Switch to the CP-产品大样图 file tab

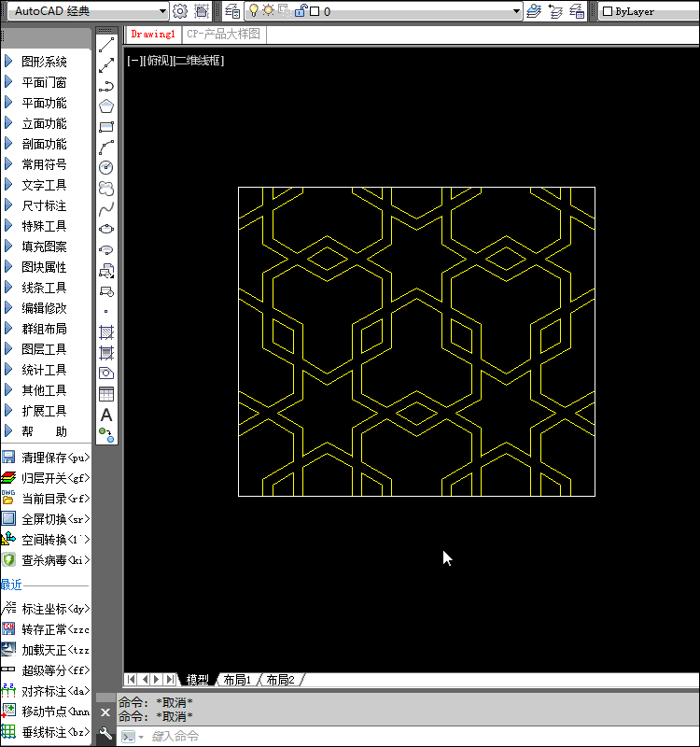(223, 35)
